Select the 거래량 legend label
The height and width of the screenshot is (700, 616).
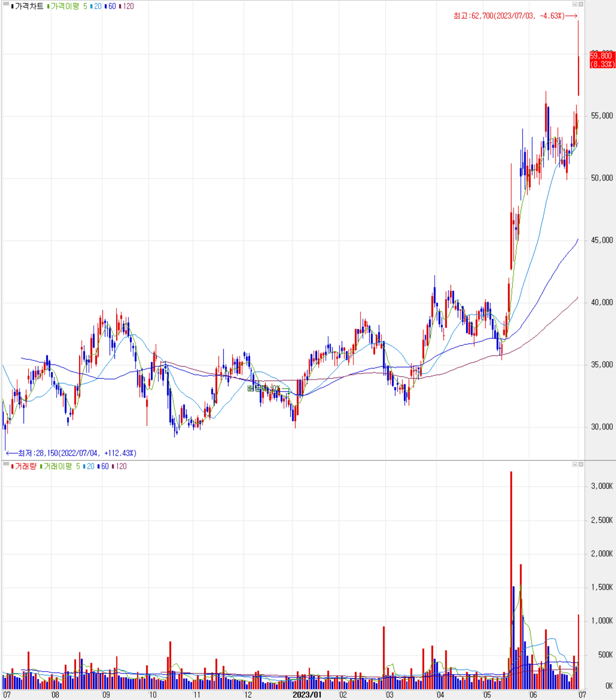24,466
